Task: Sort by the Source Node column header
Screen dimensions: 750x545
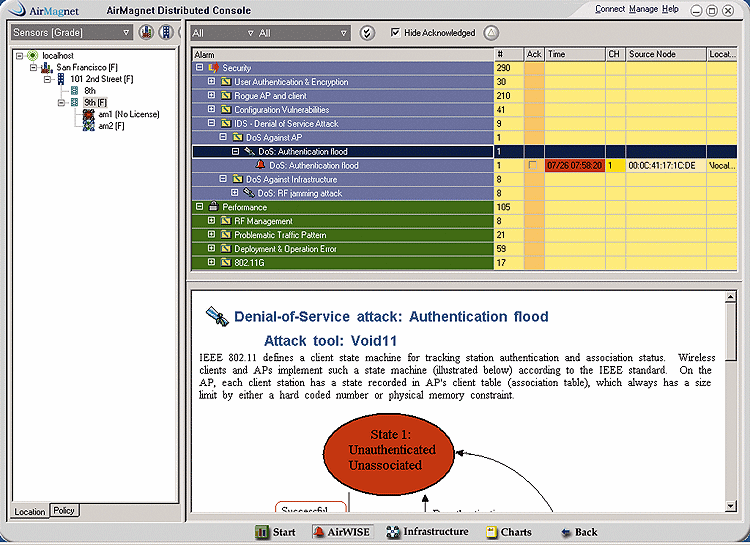Action: 665,55
